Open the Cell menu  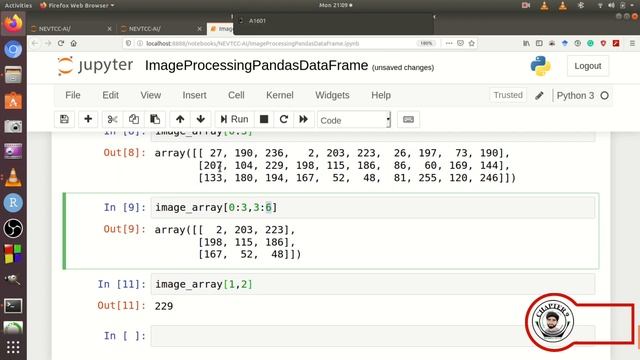click(x=236, y=95)
